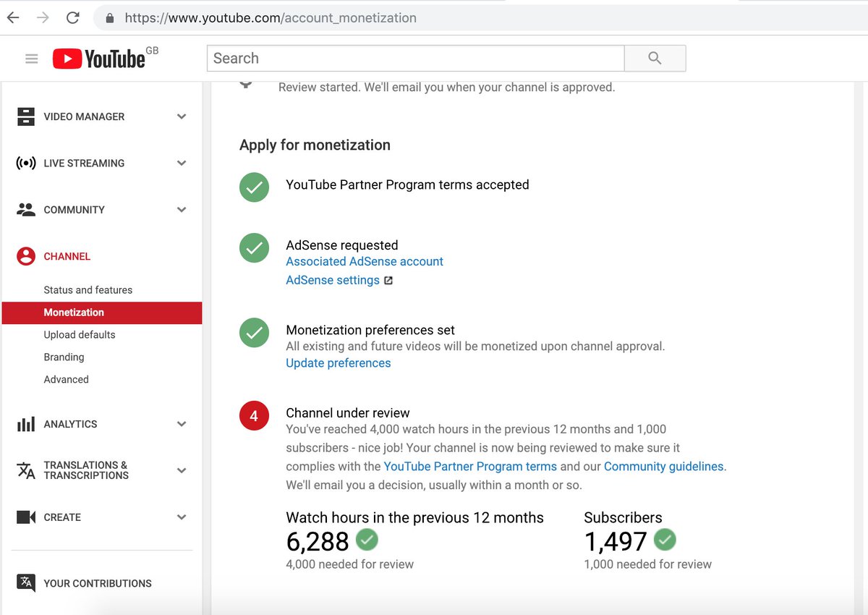Go back with the browser back arrow
Screen dimensions: 868x615
[x=13, y=18]
